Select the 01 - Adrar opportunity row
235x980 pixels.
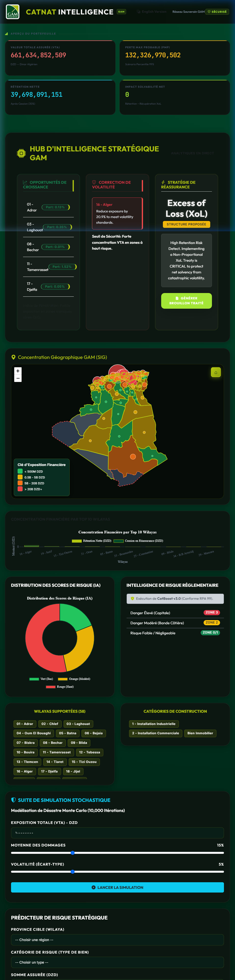pos(48,207)
